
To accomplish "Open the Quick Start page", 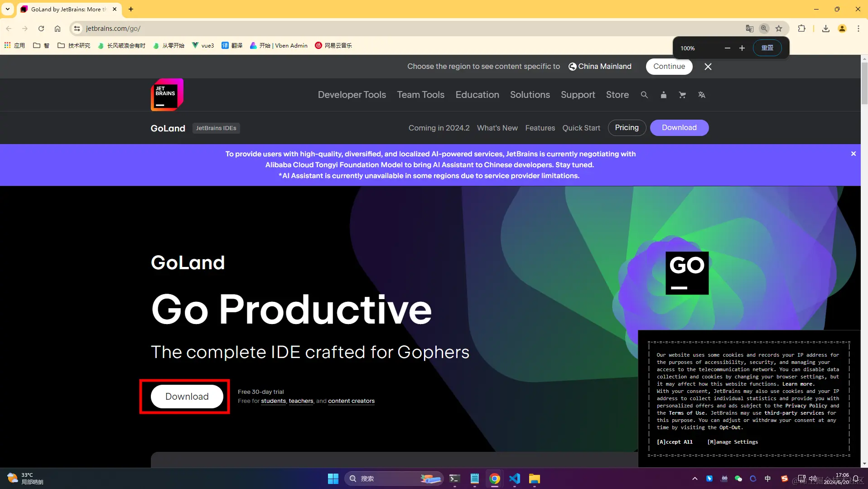I will pyautogui.click(x=581, y=128).
